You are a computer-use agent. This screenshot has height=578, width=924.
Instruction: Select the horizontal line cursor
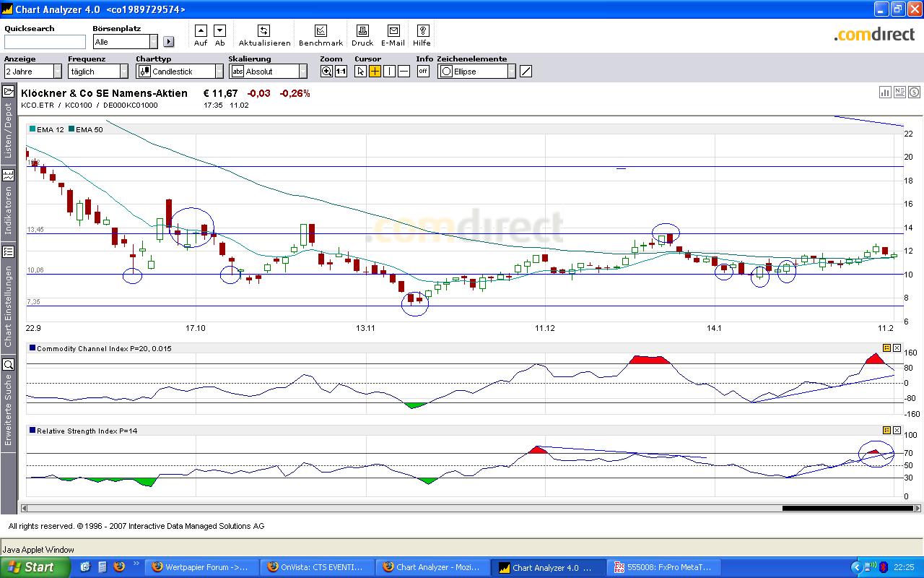click(404, 71)
